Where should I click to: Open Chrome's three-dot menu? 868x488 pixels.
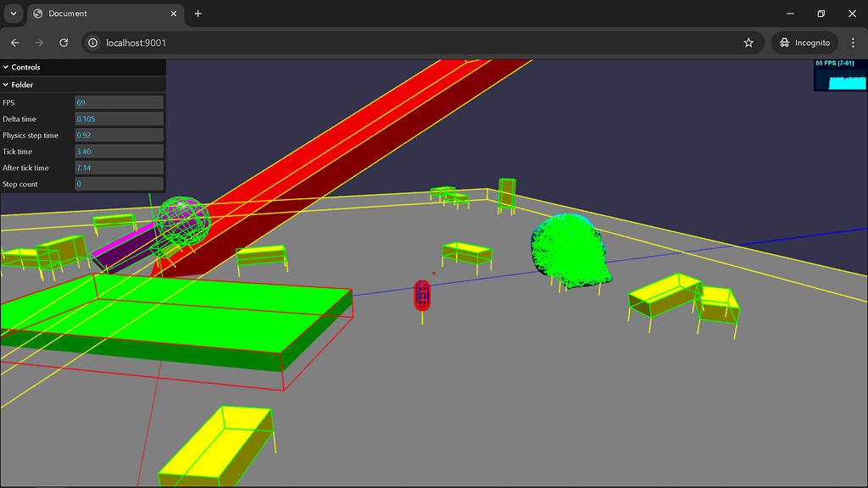(854, 42)
